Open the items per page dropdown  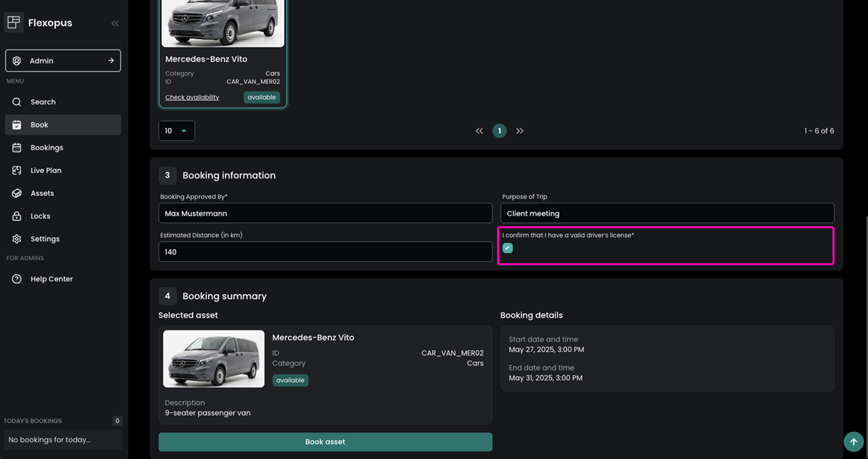(x=176, y=131)
